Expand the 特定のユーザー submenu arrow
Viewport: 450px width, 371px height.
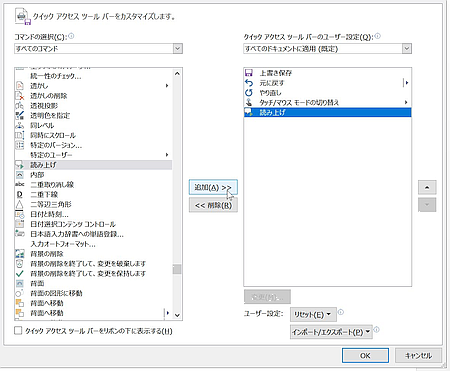[167, 155]
